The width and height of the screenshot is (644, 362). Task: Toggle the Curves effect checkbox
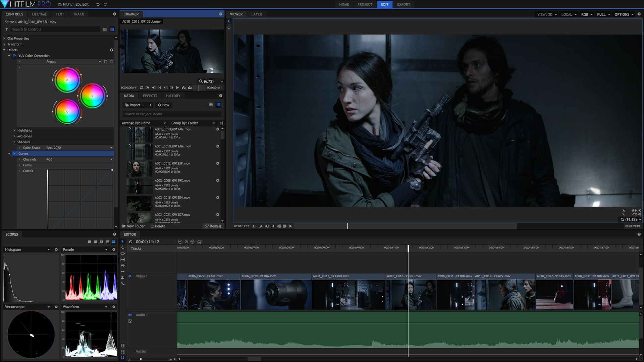[15, 154]
